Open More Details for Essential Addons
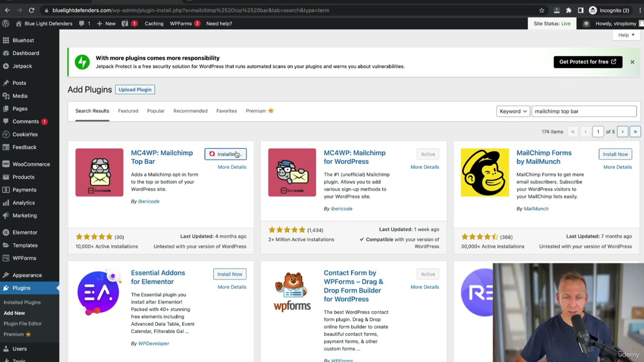644x362 pixels. (x=232, y=287)
